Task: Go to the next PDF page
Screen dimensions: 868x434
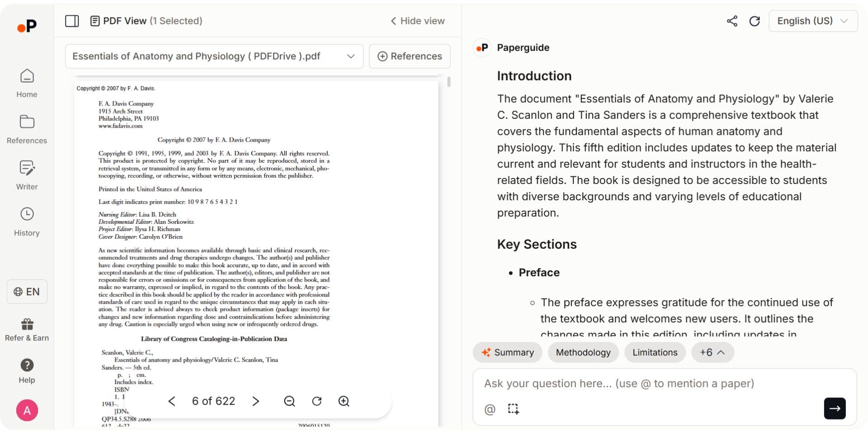Action: pos(256,401)
